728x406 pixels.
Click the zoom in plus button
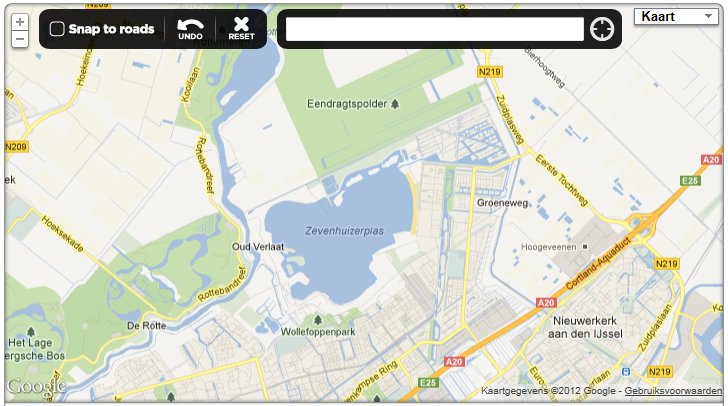(20, 22)
